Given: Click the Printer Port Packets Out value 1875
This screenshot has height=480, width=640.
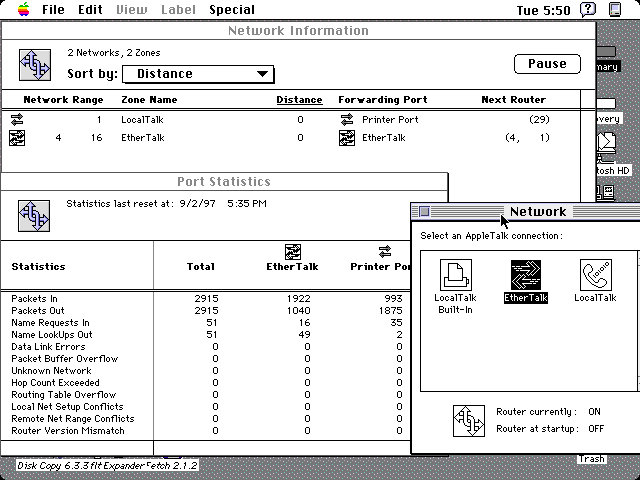Looking at the screenshot, I should pos(390,311).
